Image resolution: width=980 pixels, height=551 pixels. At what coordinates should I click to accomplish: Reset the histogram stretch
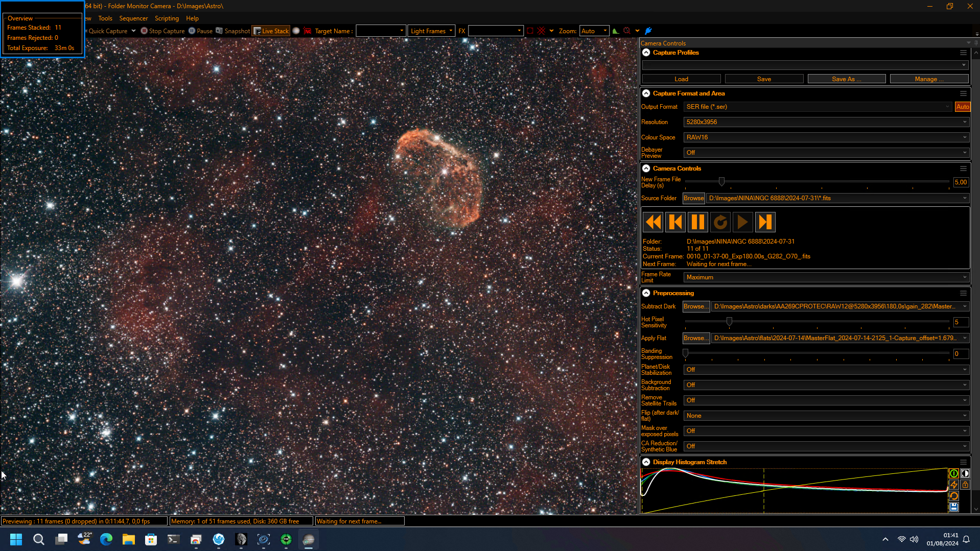(x=953, y=496)
